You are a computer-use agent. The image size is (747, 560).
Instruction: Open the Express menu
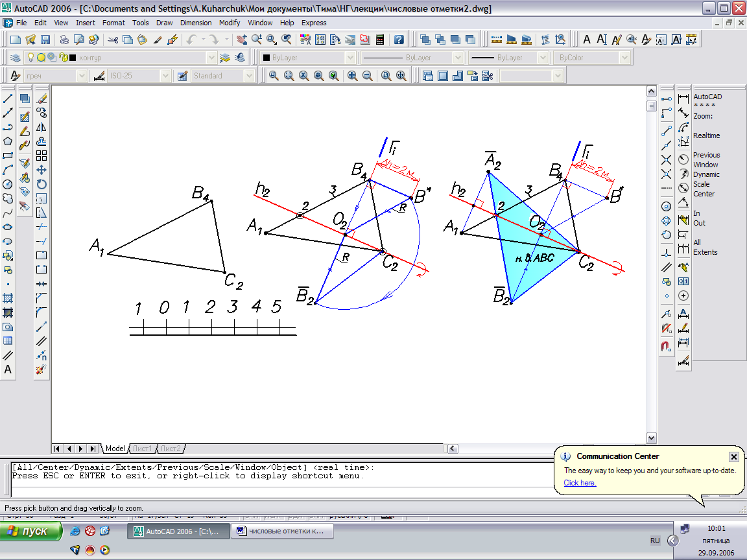pyautogui.click(x=313, y=23)
